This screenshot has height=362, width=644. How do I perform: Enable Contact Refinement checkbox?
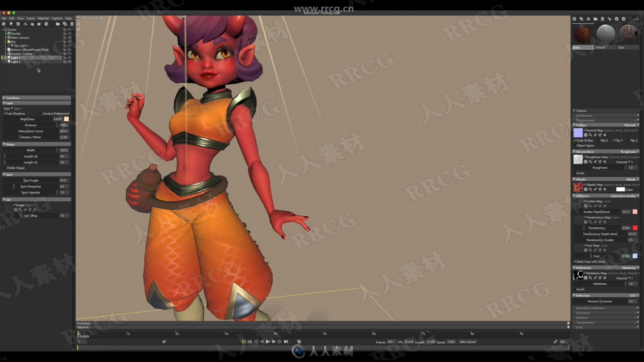(x=41, y=114)
